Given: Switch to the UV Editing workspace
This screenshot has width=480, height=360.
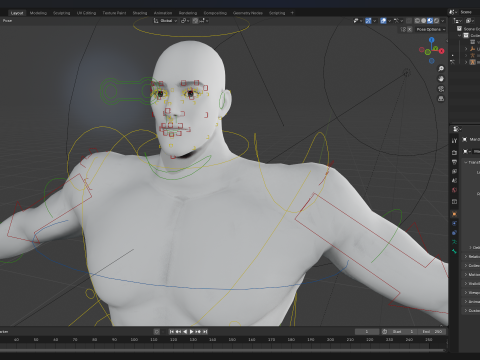Looking at the screenshot, I should click(x=86, y=13).
